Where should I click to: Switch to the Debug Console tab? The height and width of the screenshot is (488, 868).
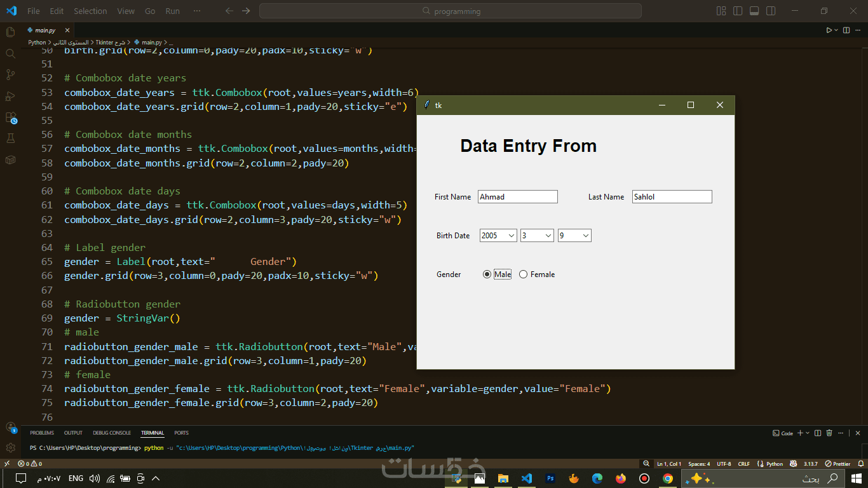pyautogui.click(x=112, y=433)
